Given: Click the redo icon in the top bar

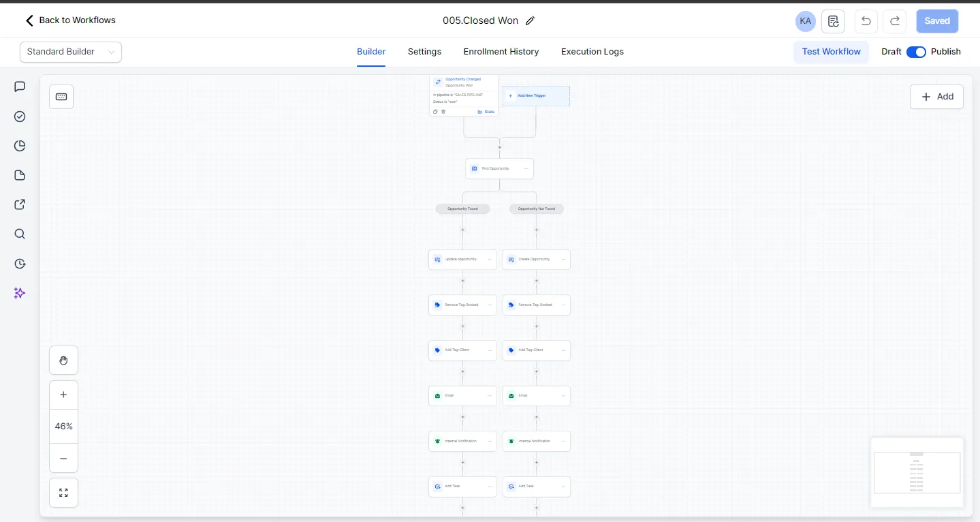Looking at the screenshot, I should (894, 21).
